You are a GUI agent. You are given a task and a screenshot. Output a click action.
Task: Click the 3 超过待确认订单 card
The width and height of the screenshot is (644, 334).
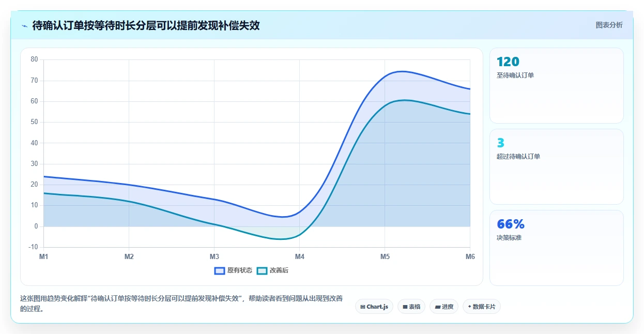556,166
